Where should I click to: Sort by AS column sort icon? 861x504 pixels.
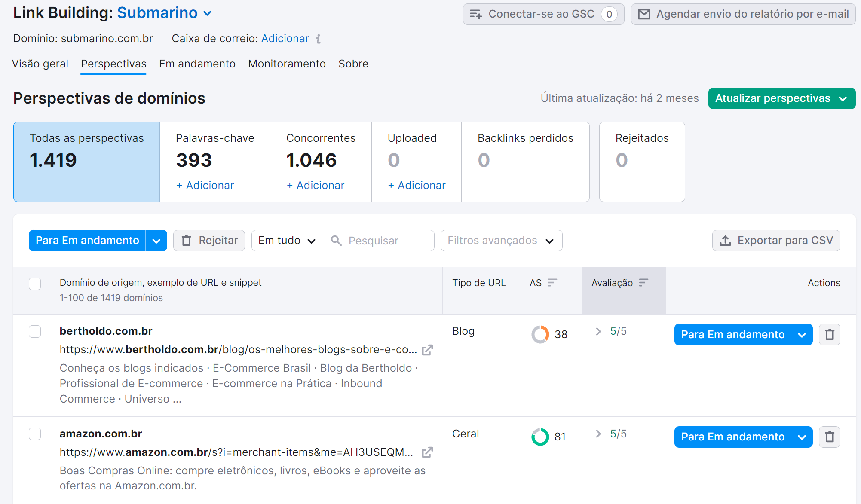[x=552, y=283]
